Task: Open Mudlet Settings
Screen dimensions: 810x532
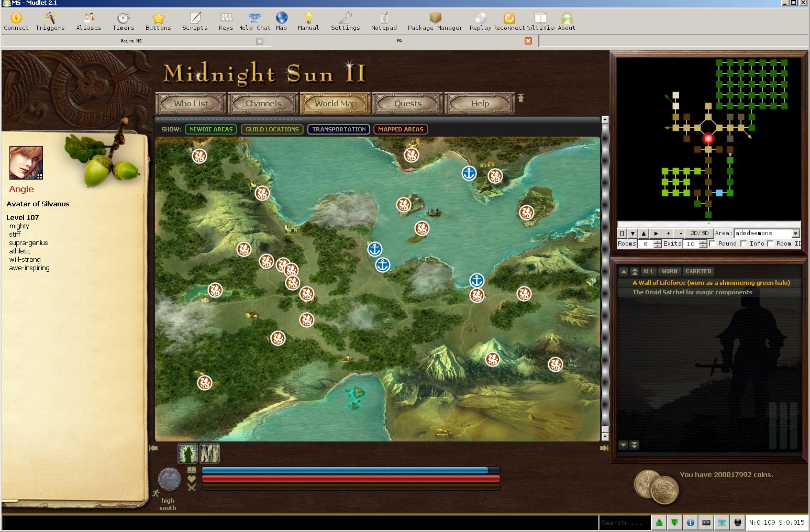Action: [345, 21]
